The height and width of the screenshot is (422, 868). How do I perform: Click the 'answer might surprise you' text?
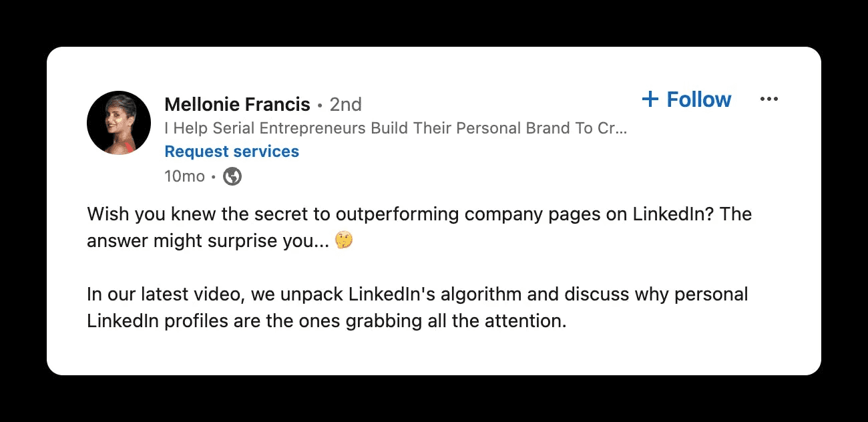click(x=207, y=241)
